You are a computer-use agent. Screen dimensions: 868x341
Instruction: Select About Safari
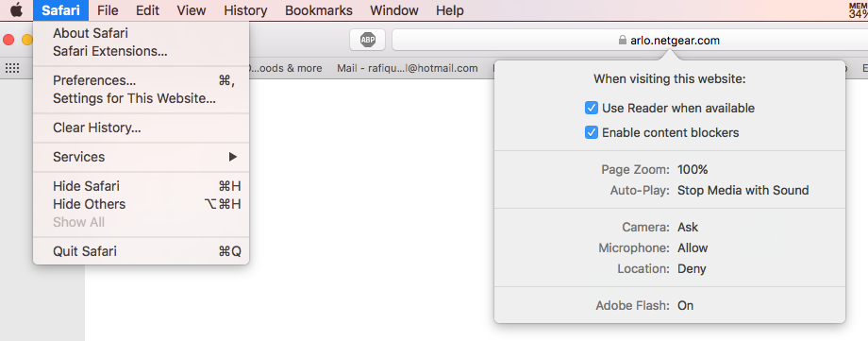click(x=142, y=33)
